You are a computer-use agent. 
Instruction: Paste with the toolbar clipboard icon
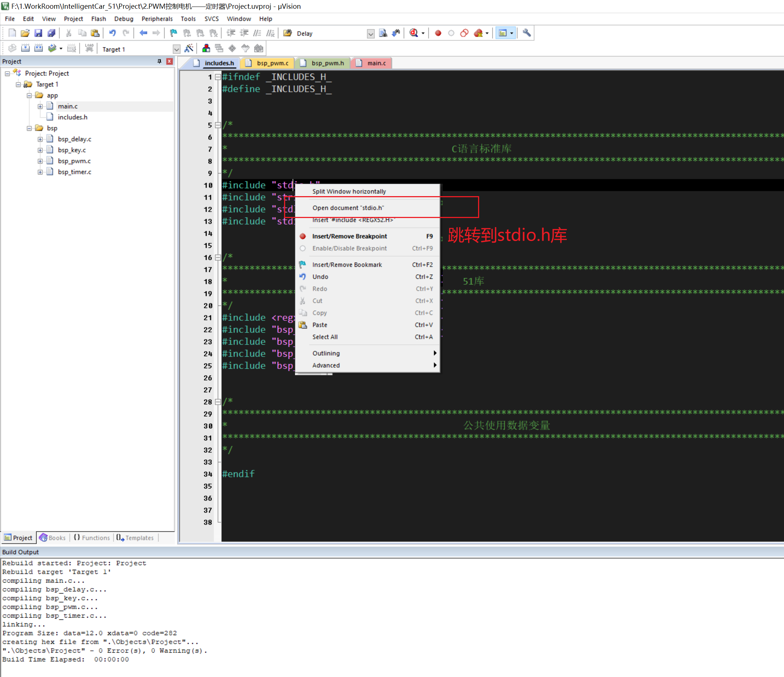click(95, 33)
